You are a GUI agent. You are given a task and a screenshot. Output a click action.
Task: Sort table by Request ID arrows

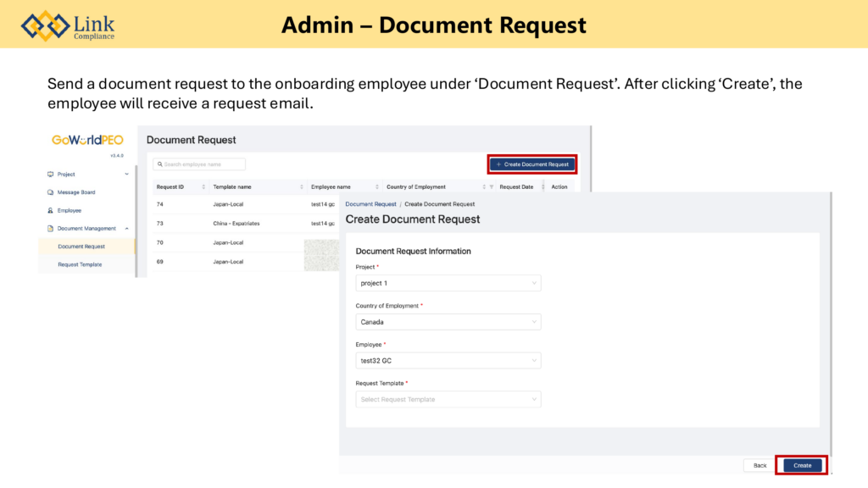[203, 187]
